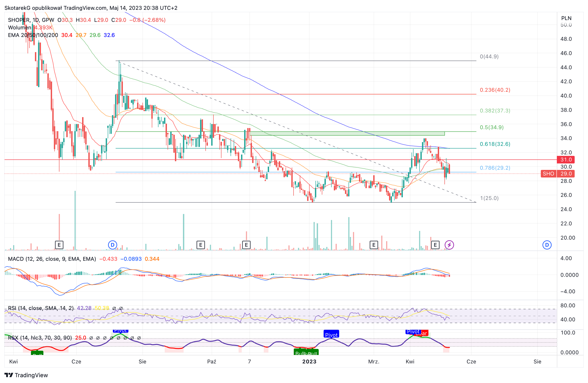Screen dimensions: 588x383
Task: Click the MACD signal value 0.344 in the legend
Action: (152, 259)
